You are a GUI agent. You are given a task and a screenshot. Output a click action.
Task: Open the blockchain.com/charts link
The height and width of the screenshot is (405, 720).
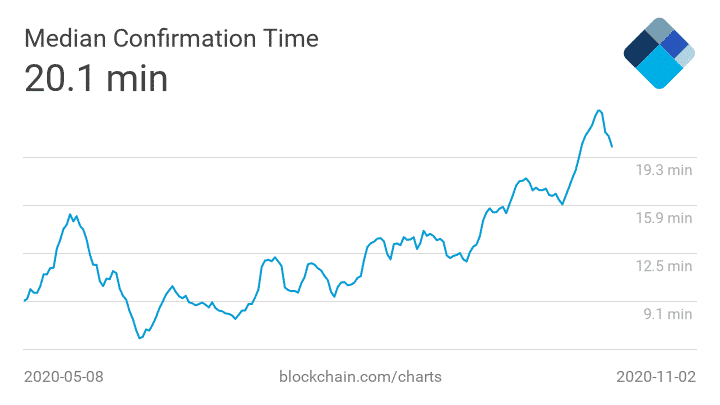coord(359,377)
